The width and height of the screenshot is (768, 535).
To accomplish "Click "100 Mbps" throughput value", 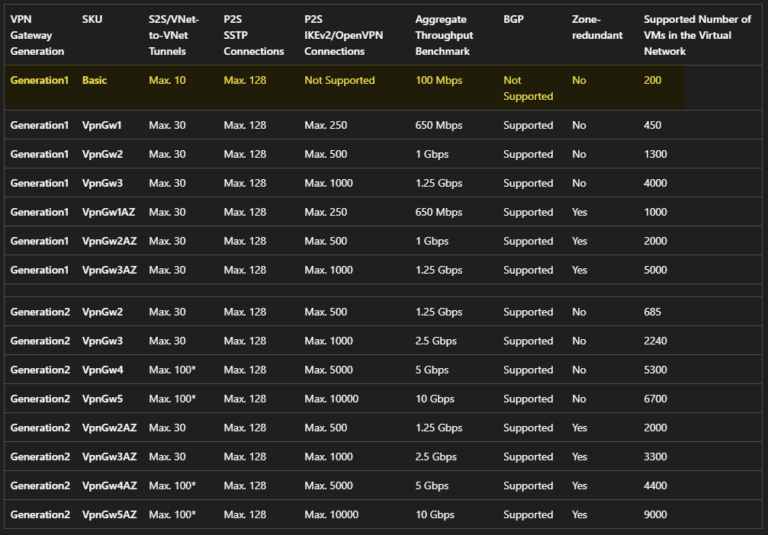I will coord(439,80).
